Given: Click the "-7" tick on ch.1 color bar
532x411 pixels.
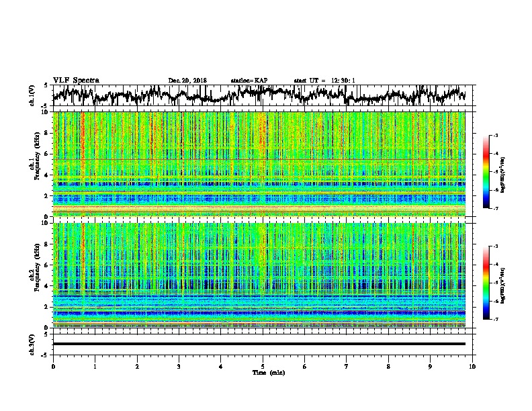Looking at the screenshot, I should [x=496, y=208].
